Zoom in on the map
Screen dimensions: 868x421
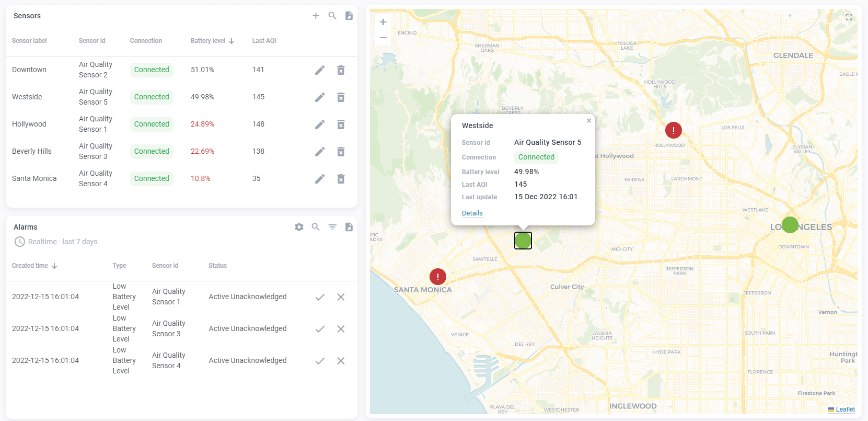click(x=383, y=22)
